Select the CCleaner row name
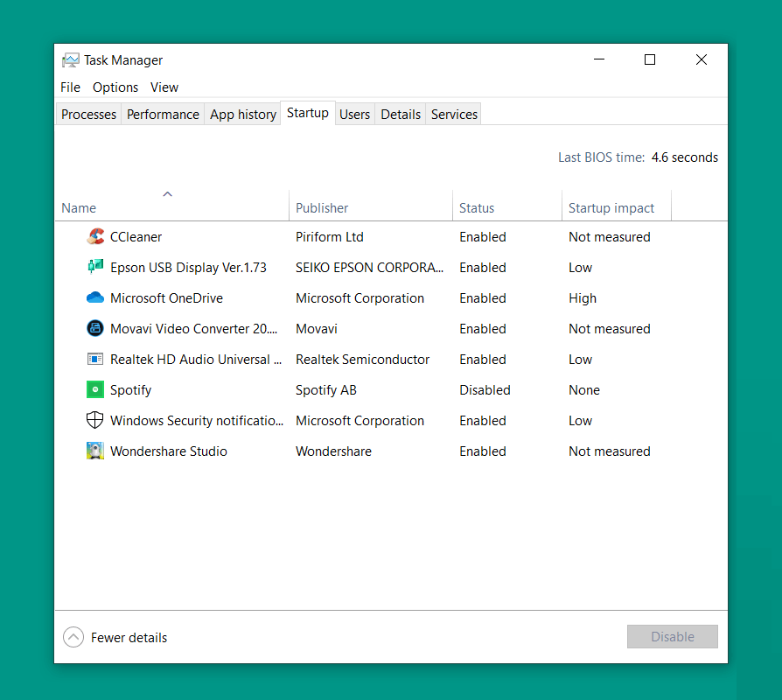 point(136,237)
